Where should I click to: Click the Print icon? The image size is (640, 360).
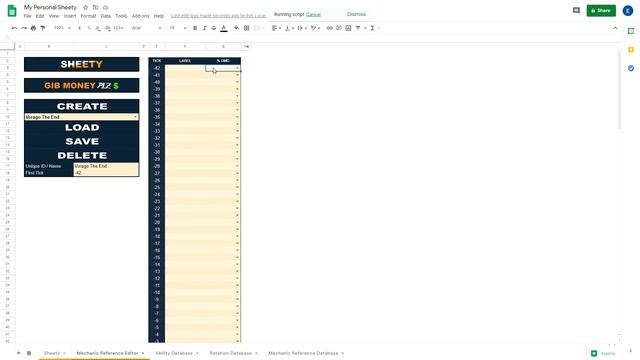(33, 28)
